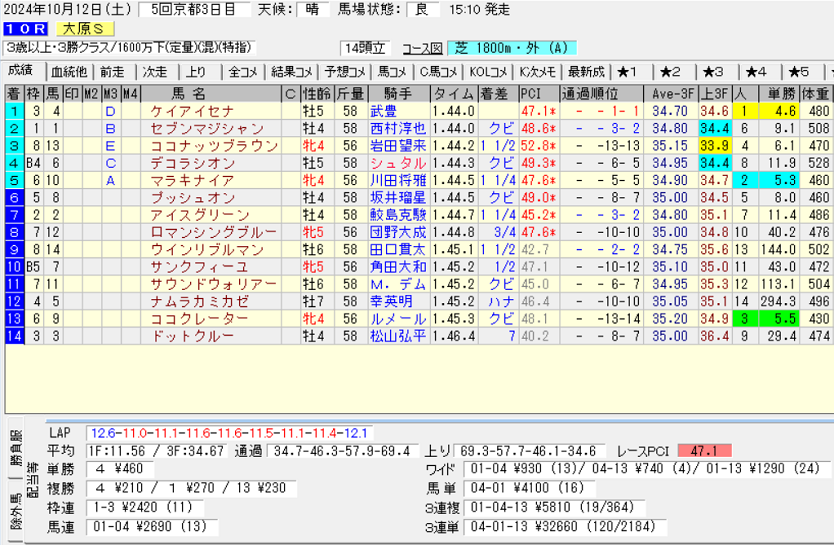Select finishing position cell 5 for マラキナイア
This screenshot has height=545, width=834.
click(x=14, y=180)
